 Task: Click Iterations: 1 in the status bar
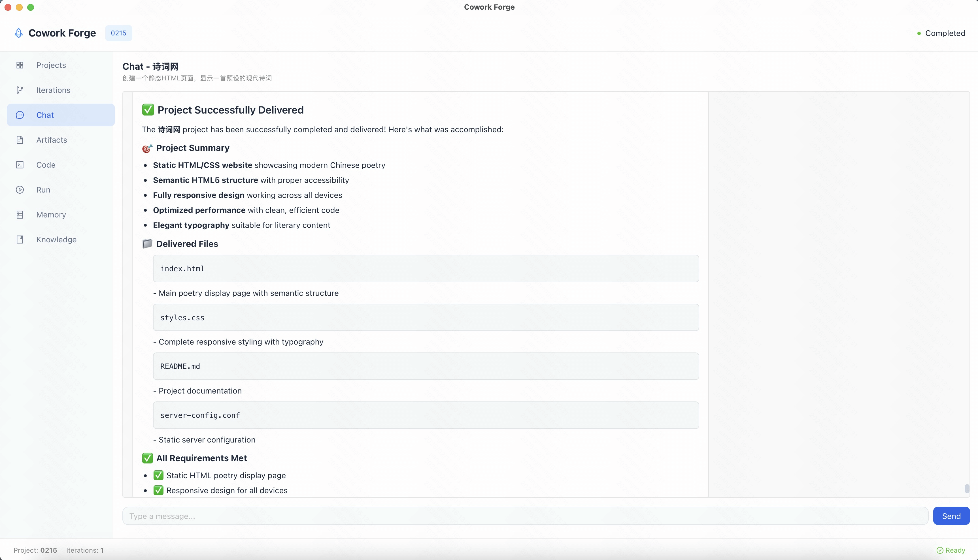point(85,550)
